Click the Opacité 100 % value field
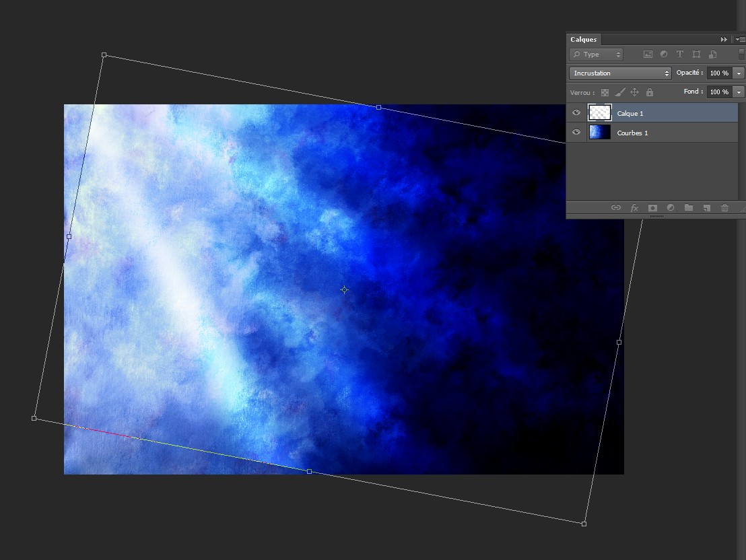Viewport: 746px width, 560px height. coord(719,73)
